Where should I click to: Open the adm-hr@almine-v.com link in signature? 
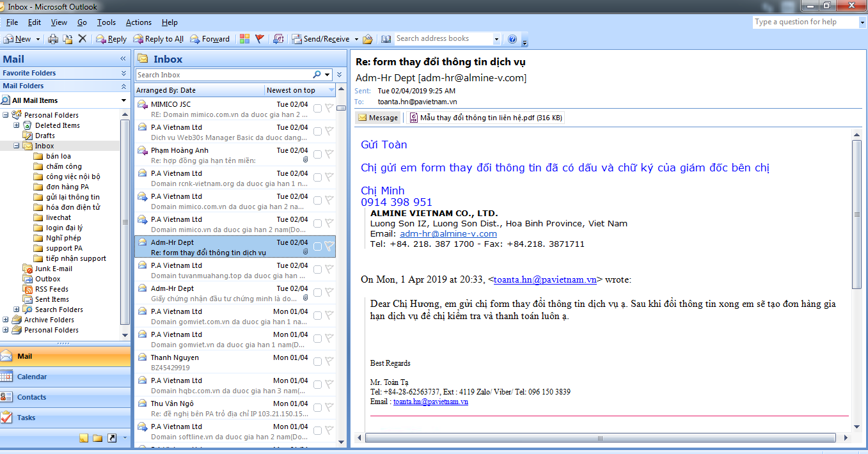point(448,233)
